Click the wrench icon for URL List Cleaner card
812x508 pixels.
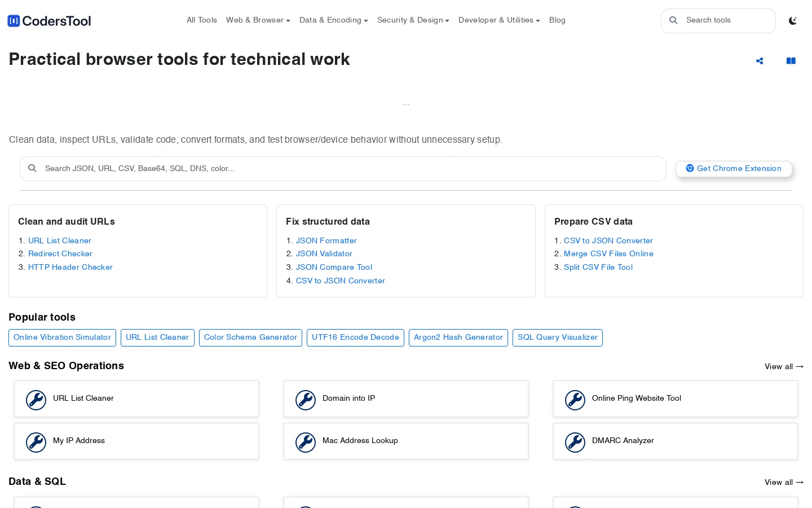pyautogui.click(x=36, y=400)
